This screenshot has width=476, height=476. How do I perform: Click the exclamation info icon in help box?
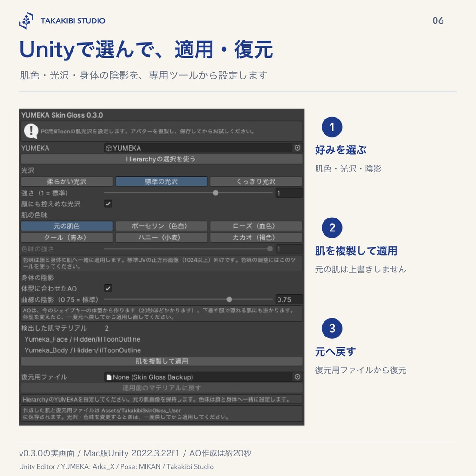click(31, 131)
